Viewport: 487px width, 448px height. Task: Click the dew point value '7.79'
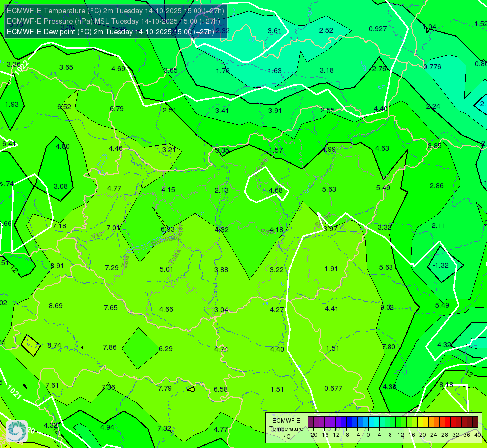tap(165, 388)
